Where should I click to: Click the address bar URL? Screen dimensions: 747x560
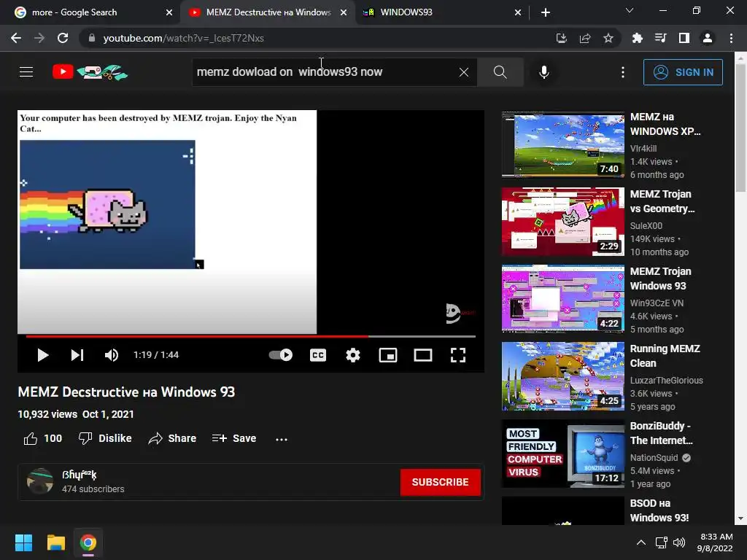click(x=183, y=38)
